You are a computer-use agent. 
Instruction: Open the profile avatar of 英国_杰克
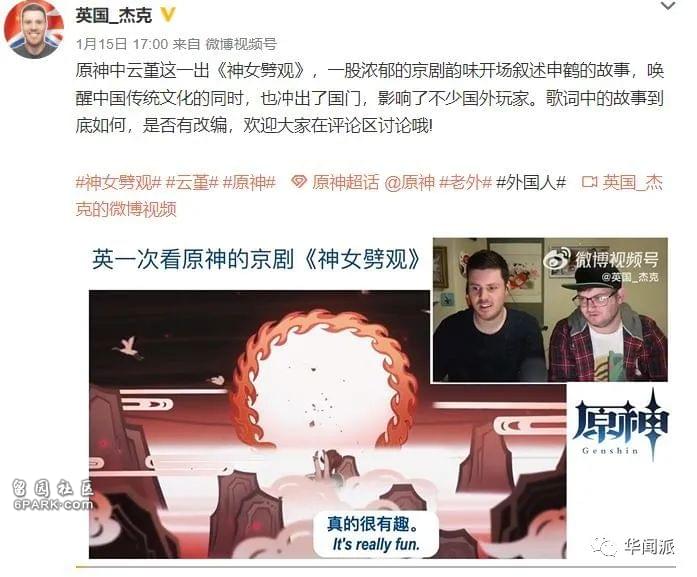[33, 29]
